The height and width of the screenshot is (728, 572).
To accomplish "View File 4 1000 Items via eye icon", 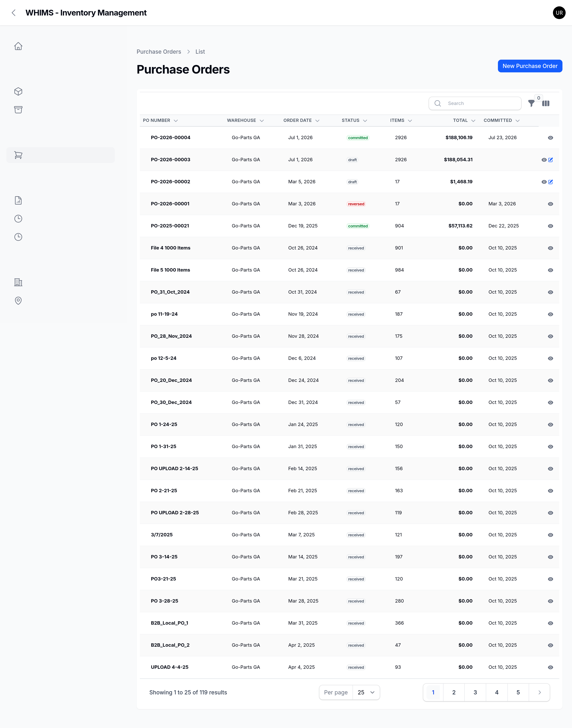I will point(550,248).
